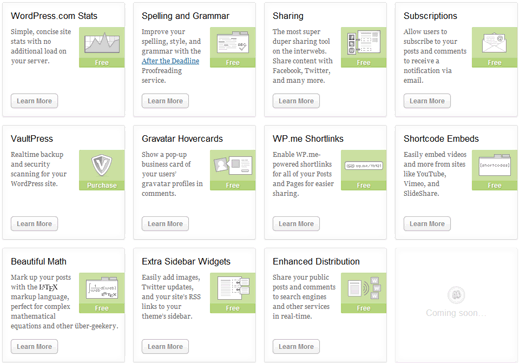The width and height of the screenshot is (520, 363).
Task: Open Learn More for Sharing
Action: pos(296,101)
